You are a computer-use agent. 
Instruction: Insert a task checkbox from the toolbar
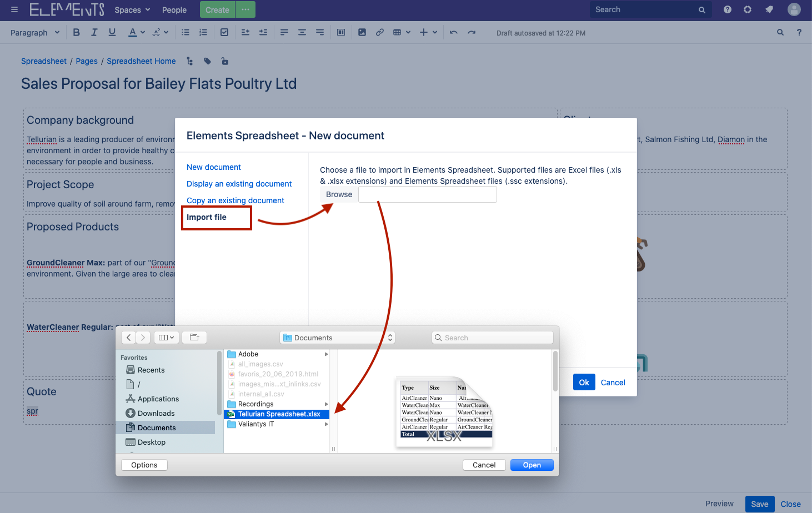pos(224,32)
